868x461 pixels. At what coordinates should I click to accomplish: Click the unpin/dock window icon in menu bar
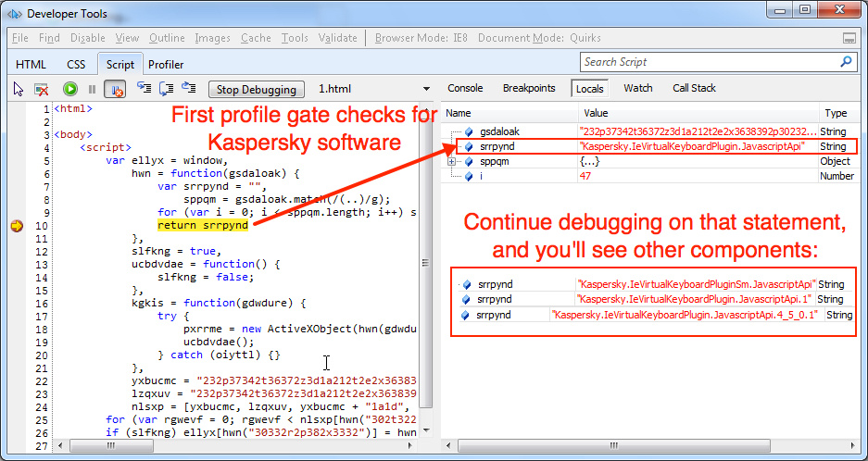click(x=849, y=38)
